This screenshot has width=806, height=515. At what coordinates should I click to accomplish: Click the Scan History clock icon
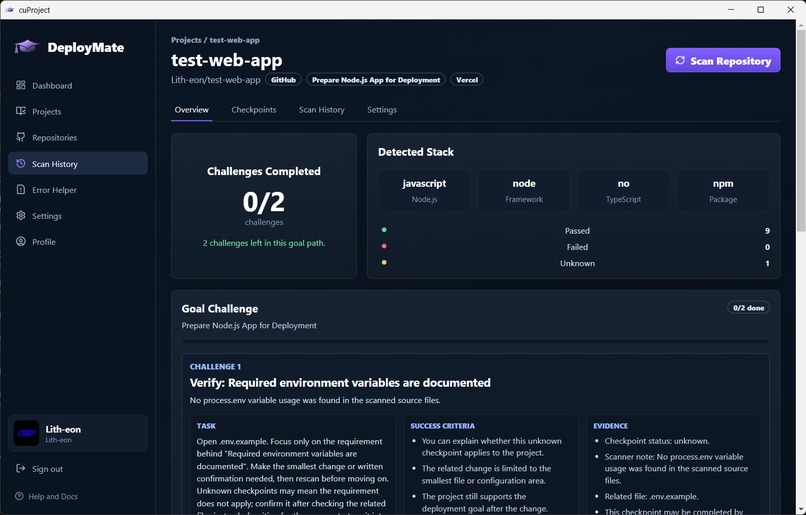coord(21,163)
